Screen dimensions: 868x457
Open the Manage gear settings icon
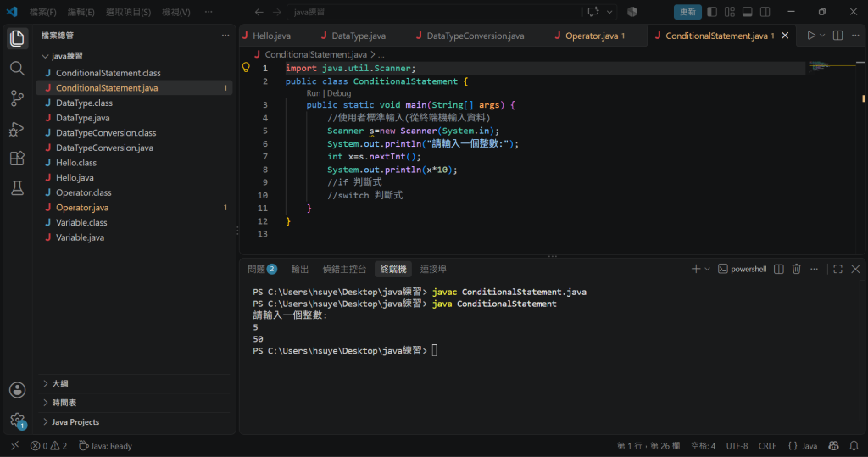pyautogui.click(x=17, y=420)
